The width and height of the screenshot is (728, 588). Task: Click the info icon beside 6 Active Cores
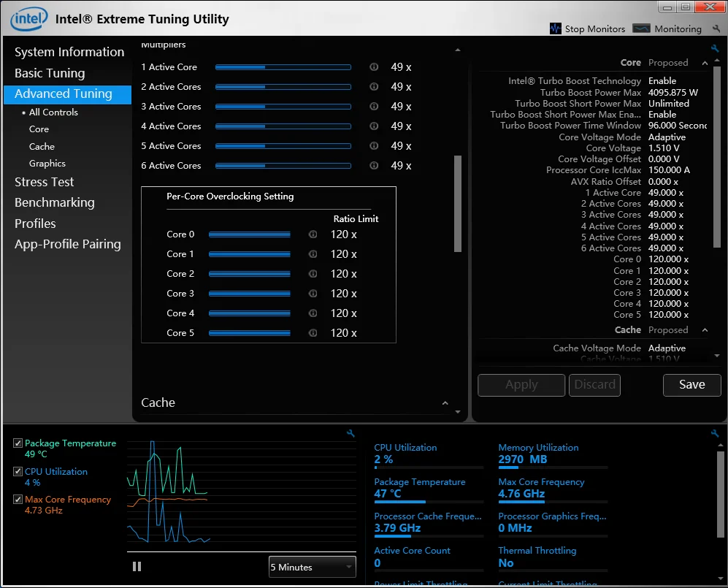click(x=374, y=166)
